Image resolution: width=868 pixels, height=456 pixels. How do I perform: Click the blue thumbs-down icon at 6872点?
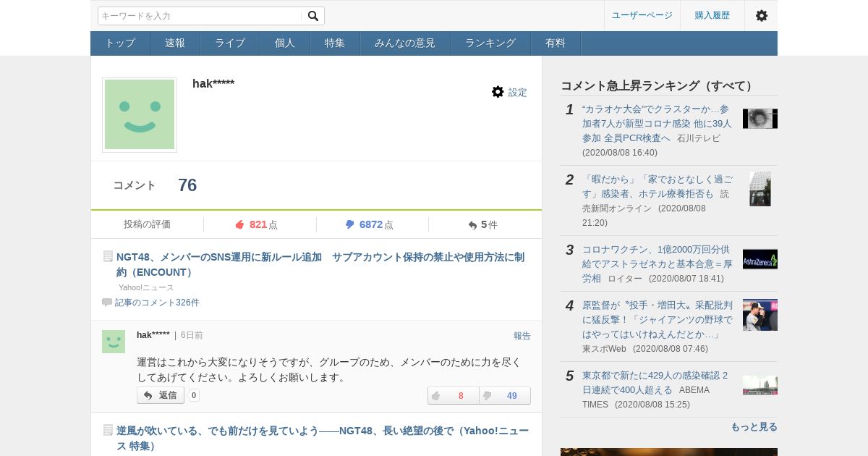pos(350,224)
